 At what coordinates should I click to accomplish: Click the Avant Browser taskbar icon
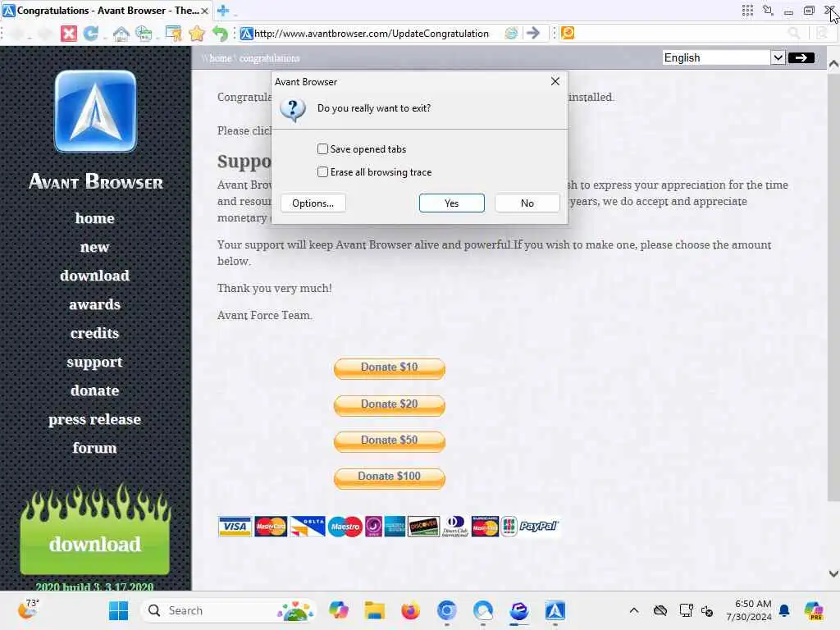[x=555, y=610]
